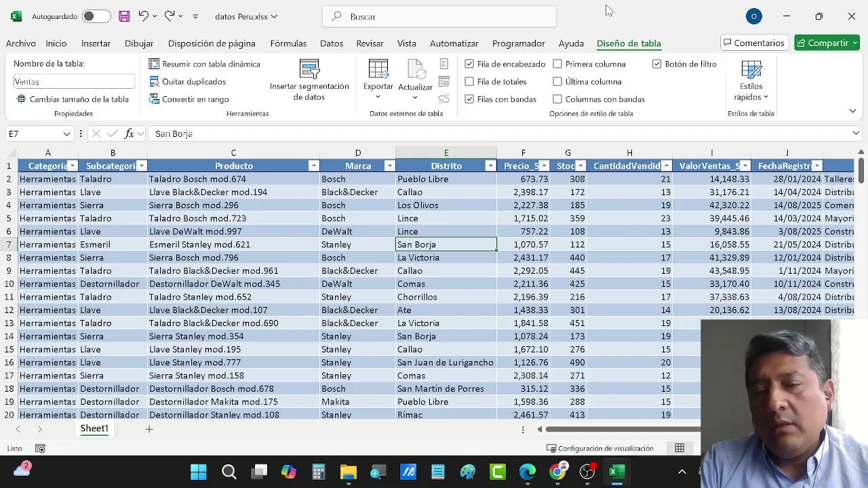Uncheck Filas con bandas
The width and height of the screenshot is (868, 488).
click(469, 99)
